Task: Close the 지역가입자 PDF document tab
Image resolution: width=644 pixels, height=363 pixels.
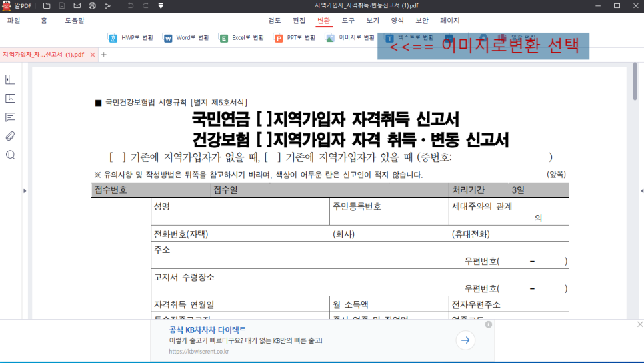Action: pos(93,55)
